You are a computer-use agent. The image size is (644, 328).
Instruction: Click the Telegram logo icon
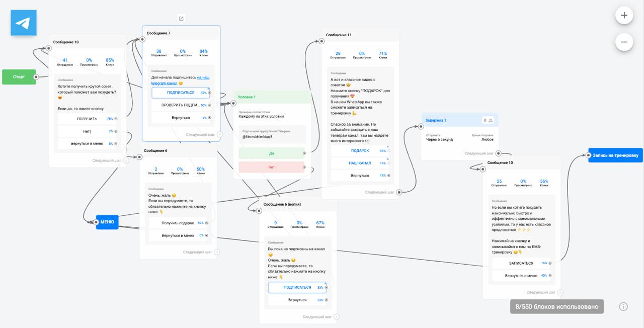coord(23,23)
